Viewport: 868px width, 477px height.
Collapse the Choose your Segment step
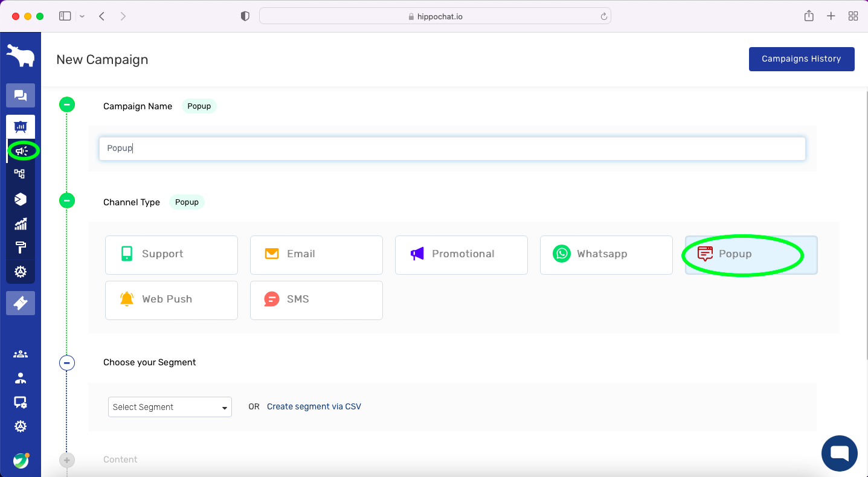click(67, 363)
